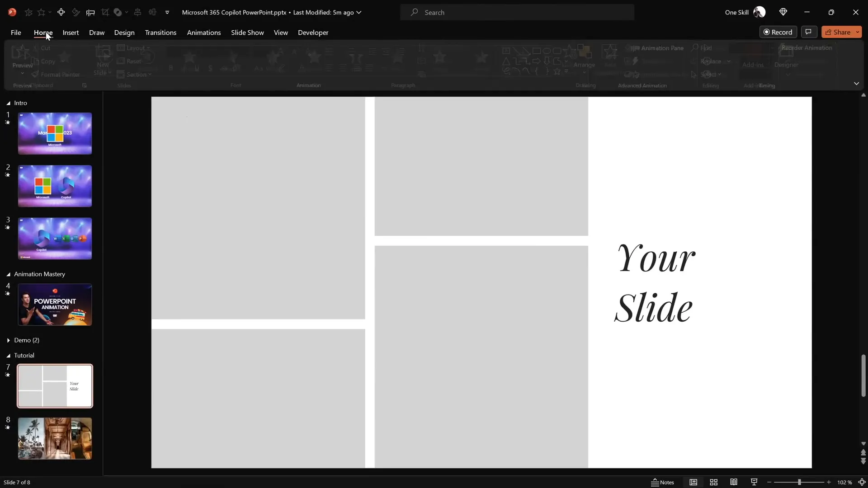Viewport: 868px width, 488px height.
Task: Open the Insert tab
Action: coord(71,33)
